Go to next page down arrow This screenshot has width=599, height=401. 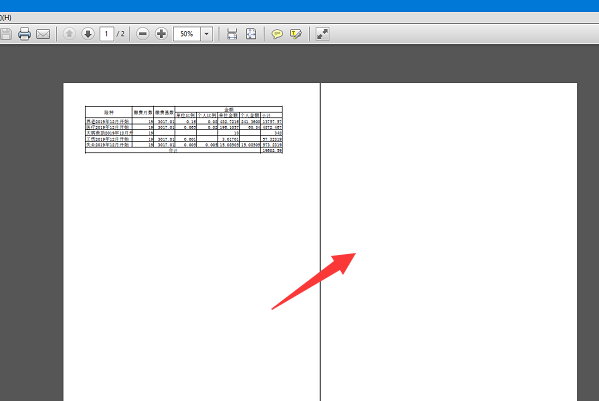click(88, 34)
